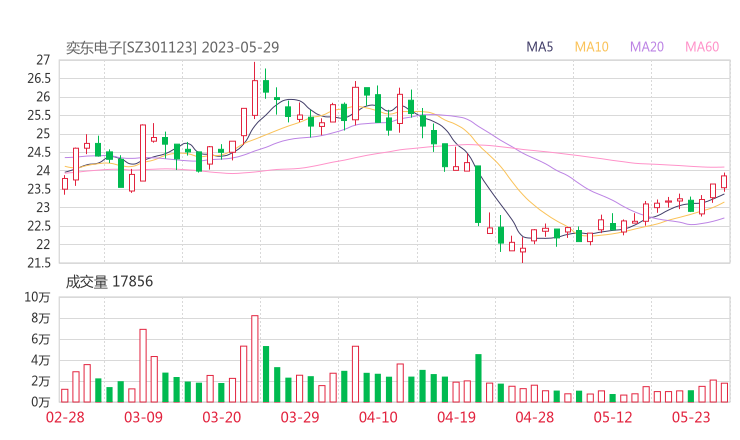
Task: Select the MA20 legend label
Action: click(647, 47)
